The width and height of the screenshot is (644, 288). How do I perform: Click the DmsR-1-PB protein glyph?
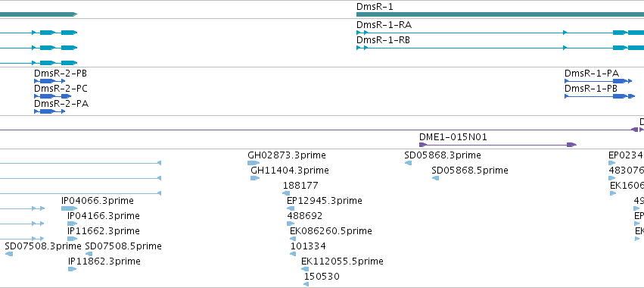click(x=599, y=96)
